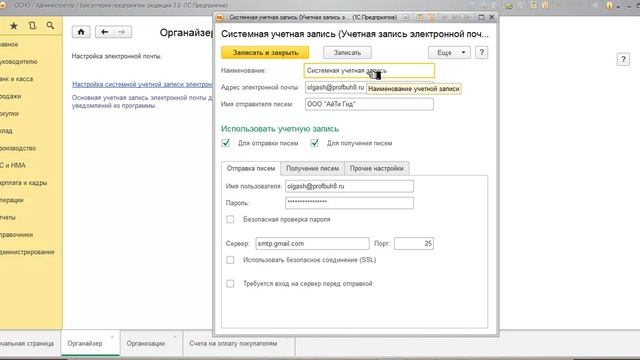Click the Имя отправителя писем field
The width and height of the screenshot is (640, 360).
369,104
